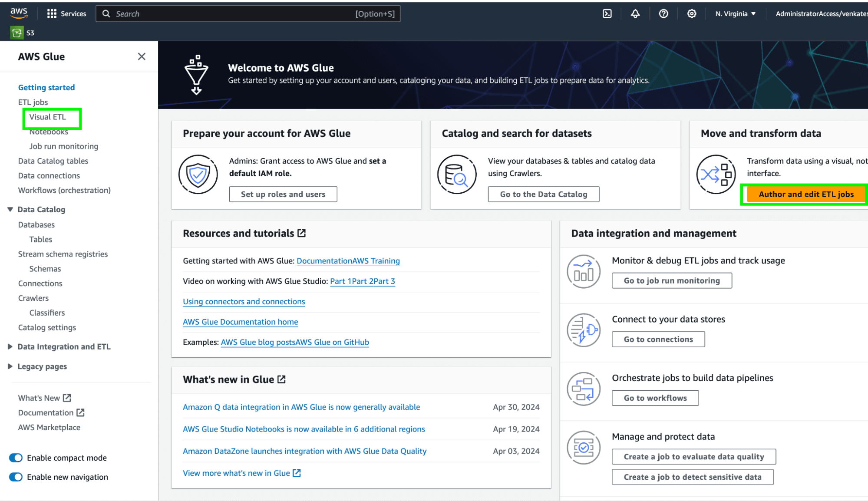Click the AWS logo home icon
The height and width of the screenshot is (501, 868).
click(19, 13)
